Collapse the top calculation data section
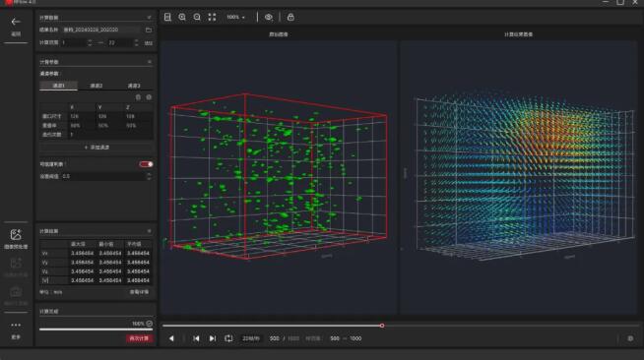Viewport: 644px width, 360px height. (149, 18)
